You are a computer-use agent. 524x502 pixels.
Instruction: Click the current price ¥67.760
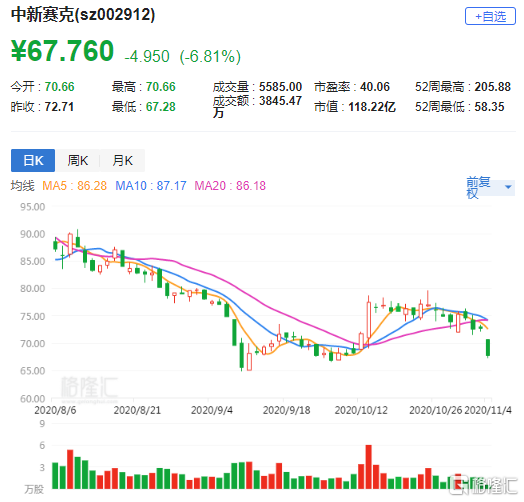pyautogui.click(x=62, y=51)
